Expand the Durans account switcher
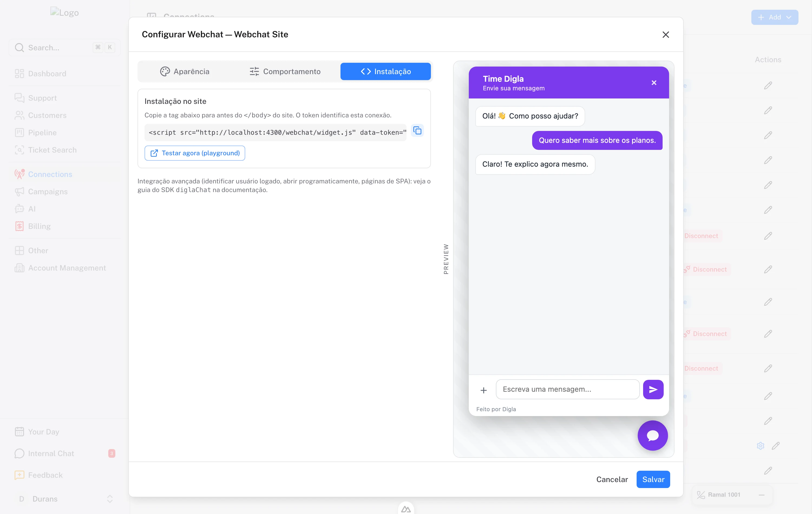 (x=65, y=499)
